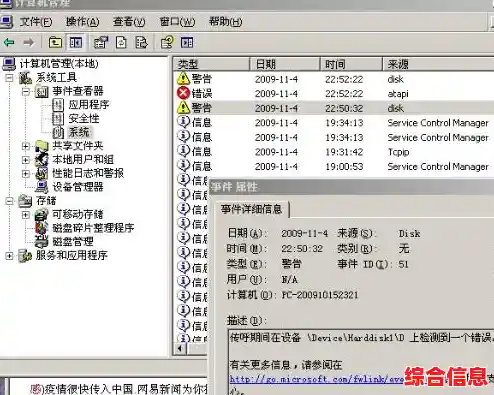This screenshot has height=395, width=494.
Task: Open the go.microsoft.com fwlink hyperlink
Action: click(x=317, y=379)
